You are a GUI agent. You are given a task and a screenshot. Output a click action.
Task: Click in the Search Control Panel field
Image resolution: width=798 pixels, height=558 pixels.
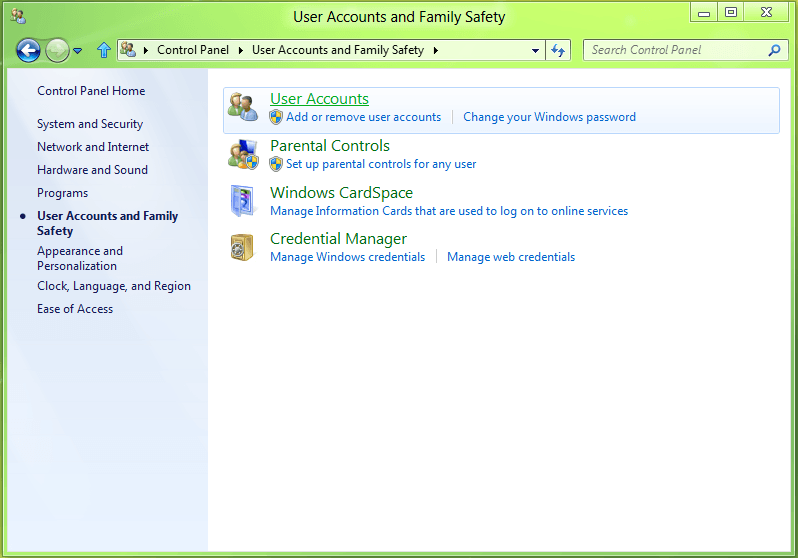(675, 50)
